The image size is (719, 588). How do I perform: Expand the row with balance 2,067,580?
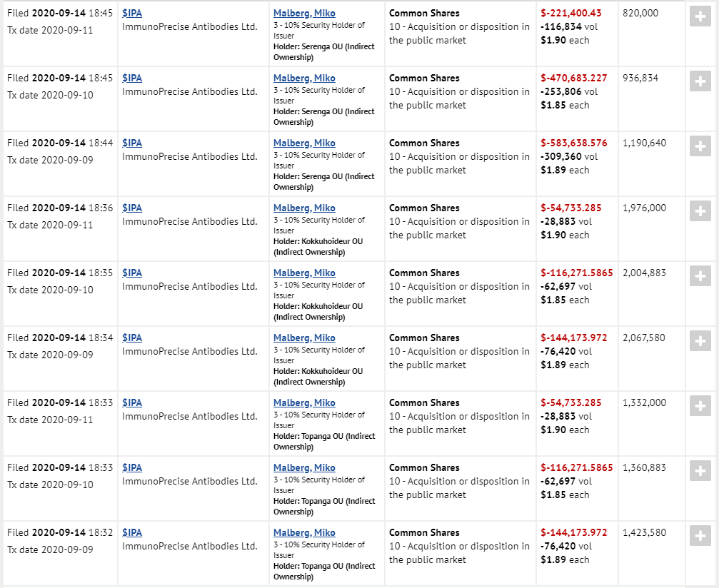pos(700,342)
